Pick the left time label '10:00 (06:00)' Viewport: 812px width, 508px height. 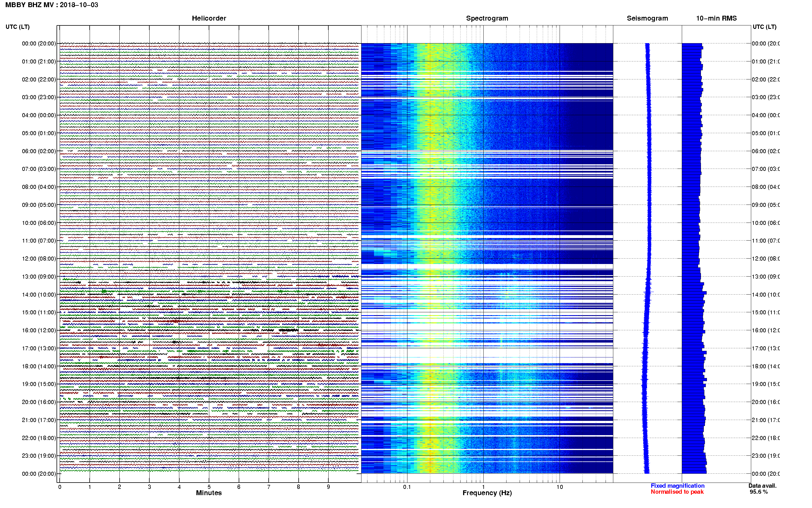(39, 223)
